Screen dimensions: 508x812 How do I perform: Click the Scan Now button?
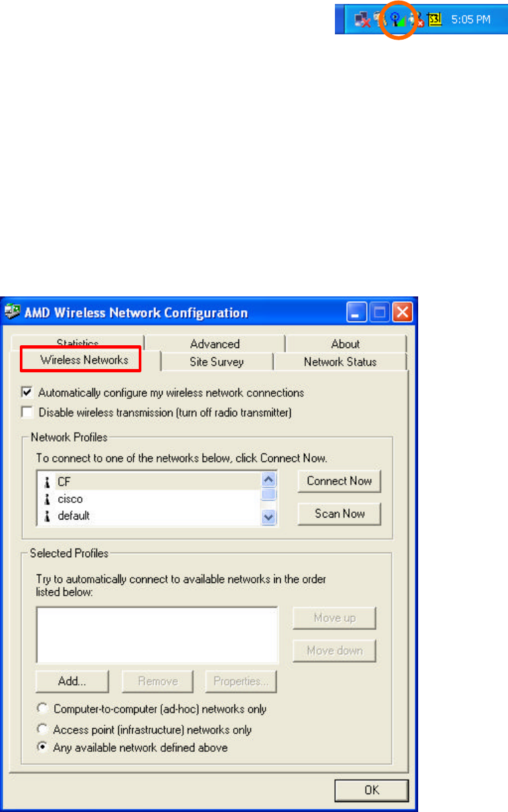click(340, 513)
